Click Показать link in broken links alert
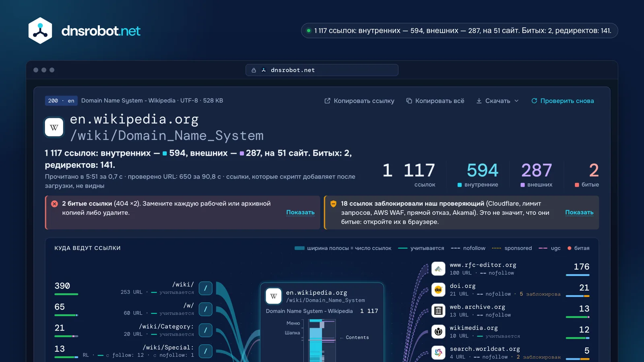 click(300, 212)
